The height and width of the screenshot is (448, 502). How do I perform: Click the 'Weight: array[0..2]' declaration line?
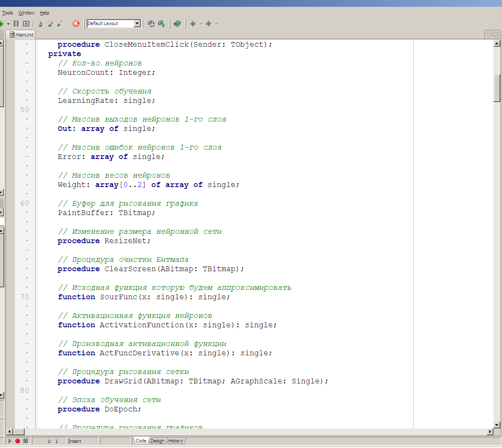[148, 185]
